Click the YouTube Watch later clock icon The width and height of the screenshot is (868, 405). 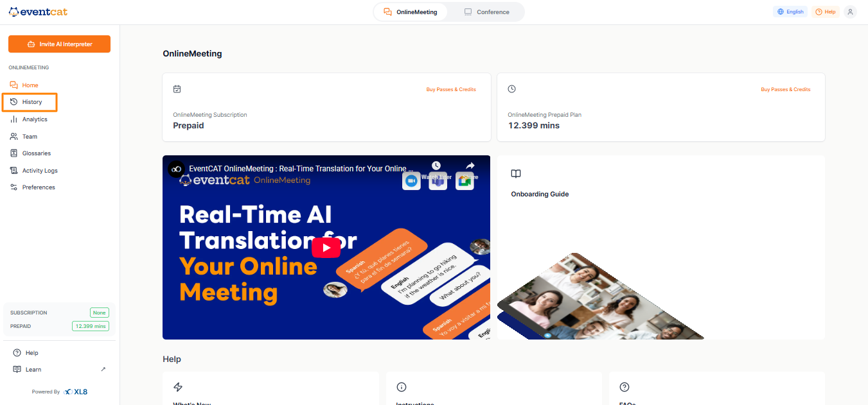(436, 166)
